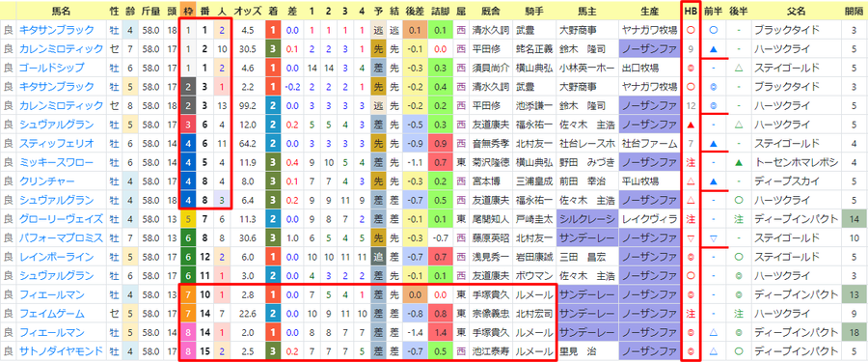Open the ゴールドシップ horse link
Viewport: 868px width, 362px height.
(x=51, y=68)
